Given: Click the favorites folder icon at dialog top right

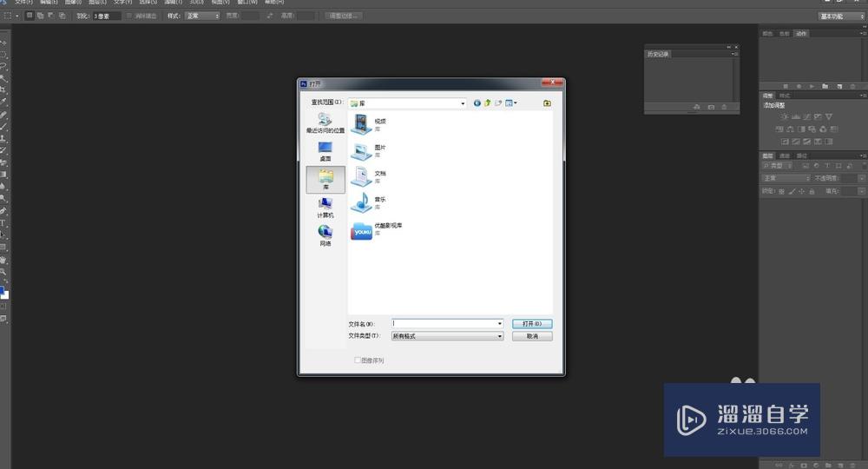Looking at the screenshot, I should 547,103.
